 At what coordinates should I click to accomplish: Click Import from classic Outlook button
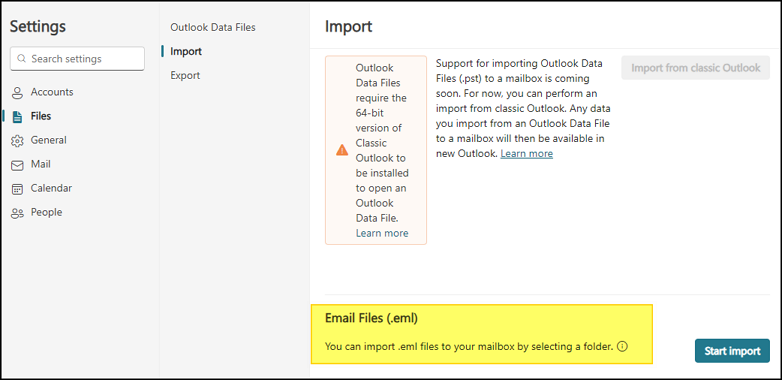click(x=696, y=68)
